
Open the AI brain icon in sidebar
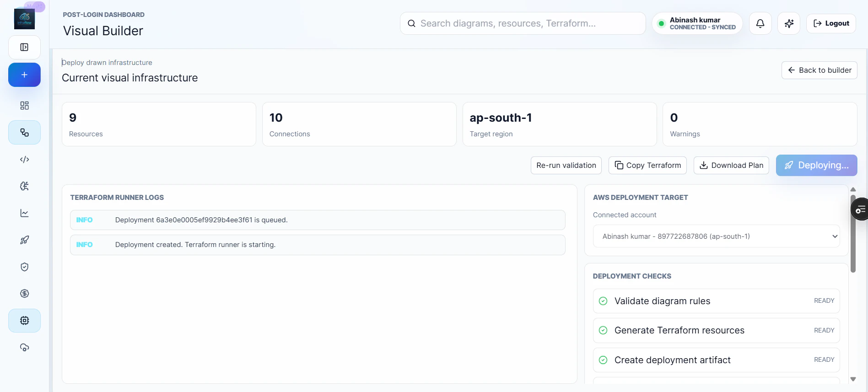coord(24,186)
